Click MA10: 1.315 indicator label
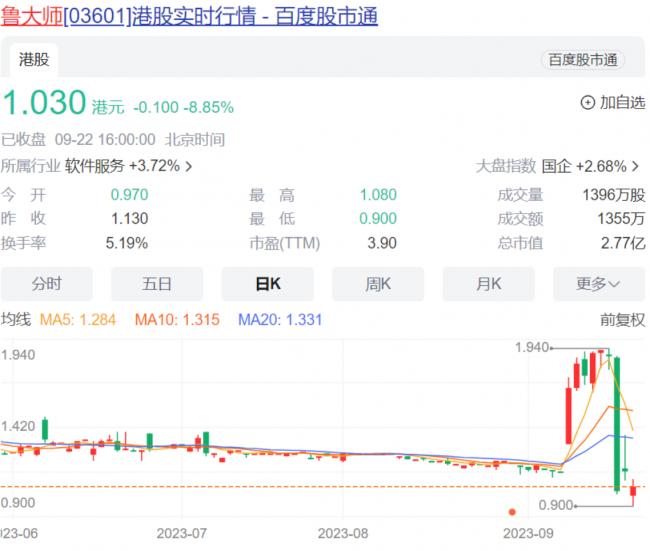This screenshot has width=650, height=551. click(x=177, y=320)
